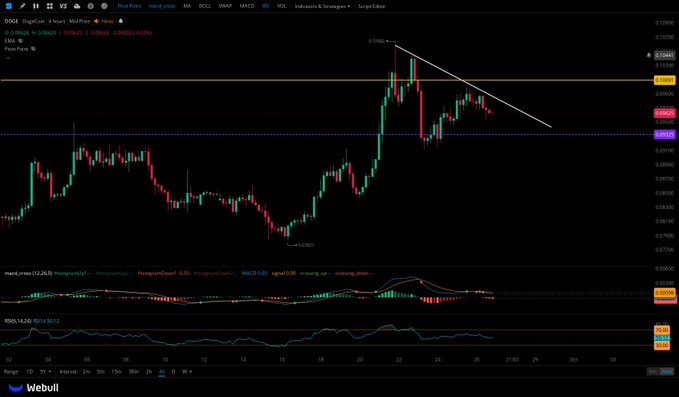679x397 pixels.
Task: Toggle the macd_cross indicator in toolbar
Action: tap(162, 6)
